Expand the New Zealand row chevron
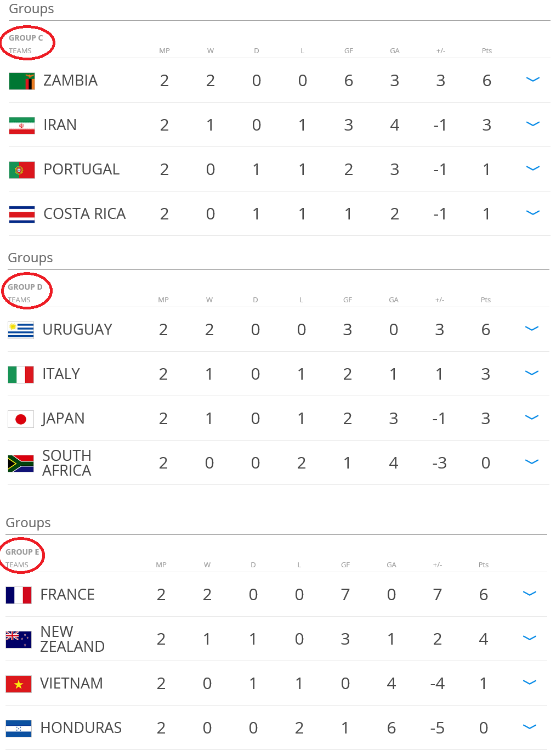 point(530,638)
